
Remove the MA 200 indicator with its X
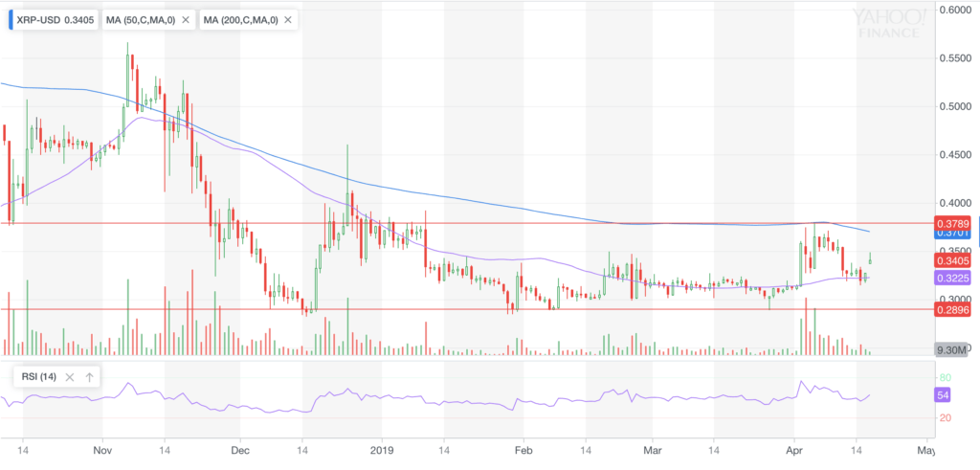(x=287, y=19)
